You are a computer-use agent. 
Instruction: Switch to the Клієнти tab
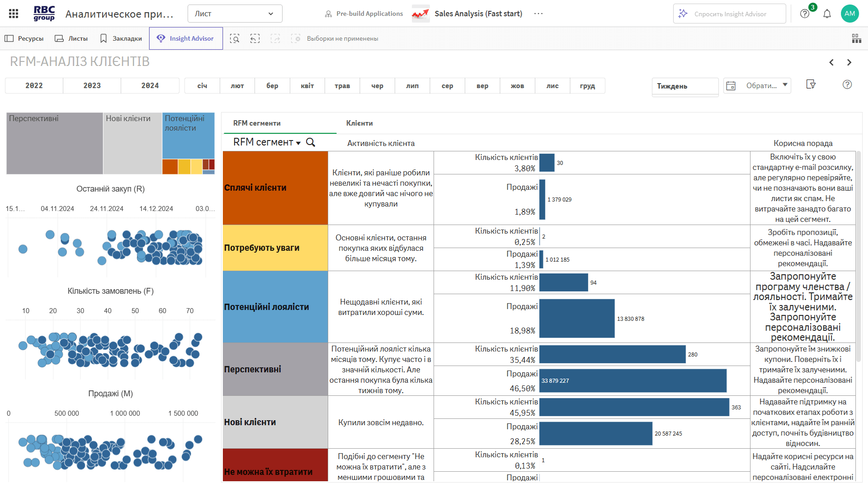(x=359, y=123)
